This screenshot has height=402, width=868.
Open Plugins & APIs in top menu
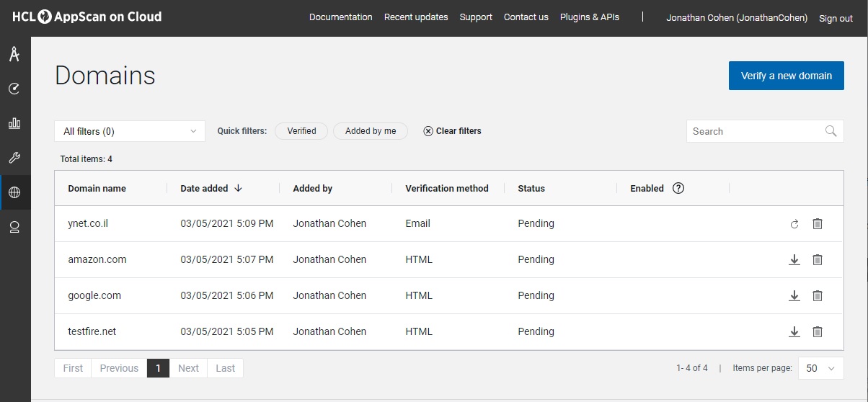tap(590, 17)
